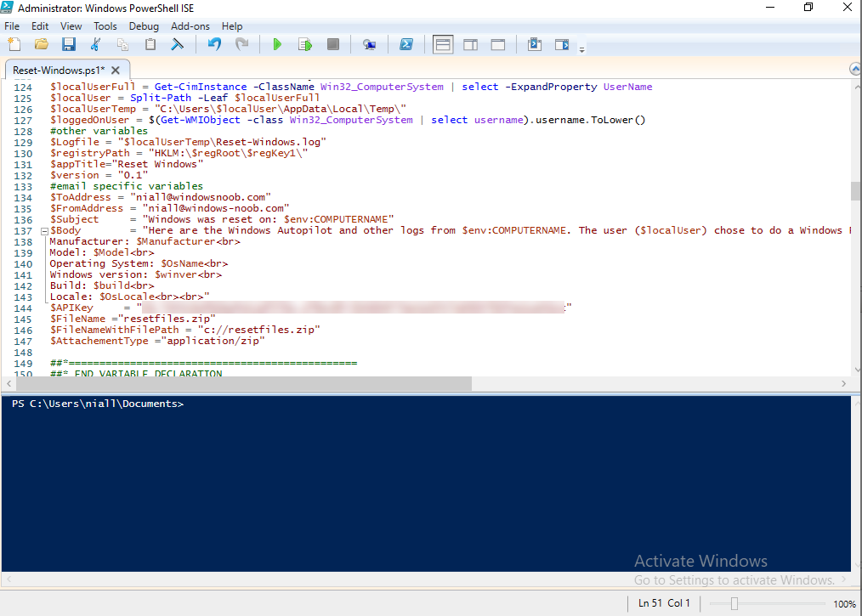Click the script pane horizontal scrollbar thumb
This screenshot has height=616, width=862.
coord(243,383)
